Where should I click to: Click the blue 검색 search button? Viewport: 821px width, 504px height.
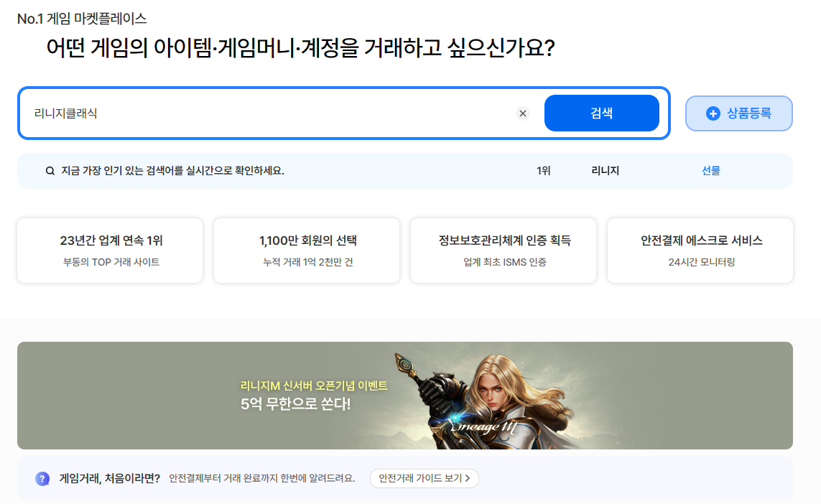pos(602,113)
